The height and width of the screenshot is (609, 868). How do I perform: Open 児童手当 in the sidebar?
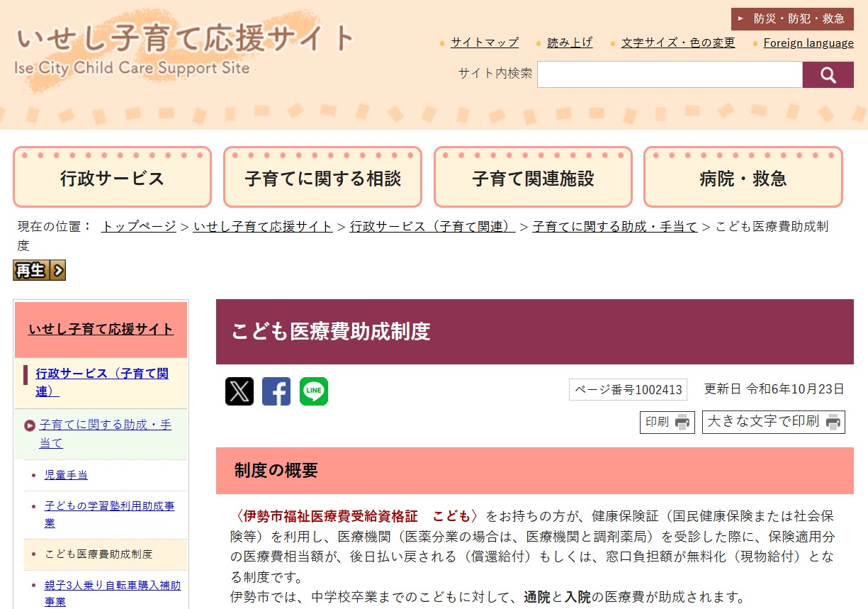[x=66, y=475]
